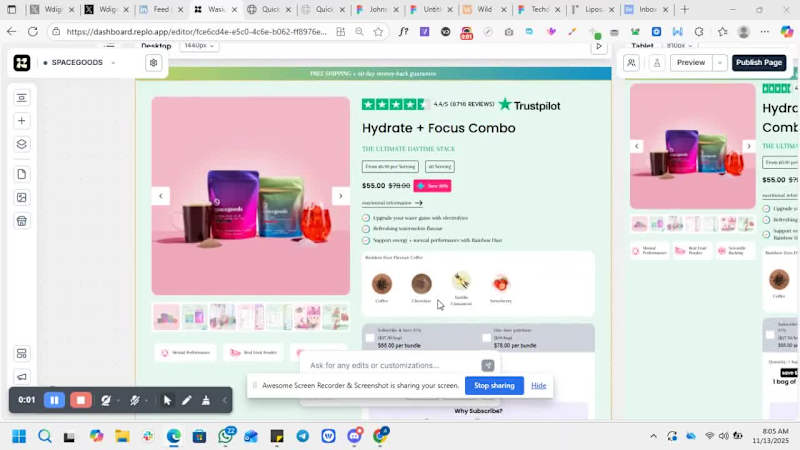Open the Replo logo home menu
The width and height of the screenshot is (800, 450).
(x=22, y=63)
